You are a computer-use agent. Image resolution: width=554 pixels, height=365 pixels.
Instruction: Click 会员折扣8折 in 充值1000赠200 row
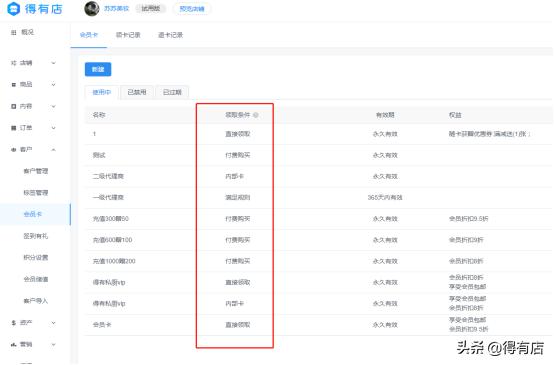pos(466,261)
